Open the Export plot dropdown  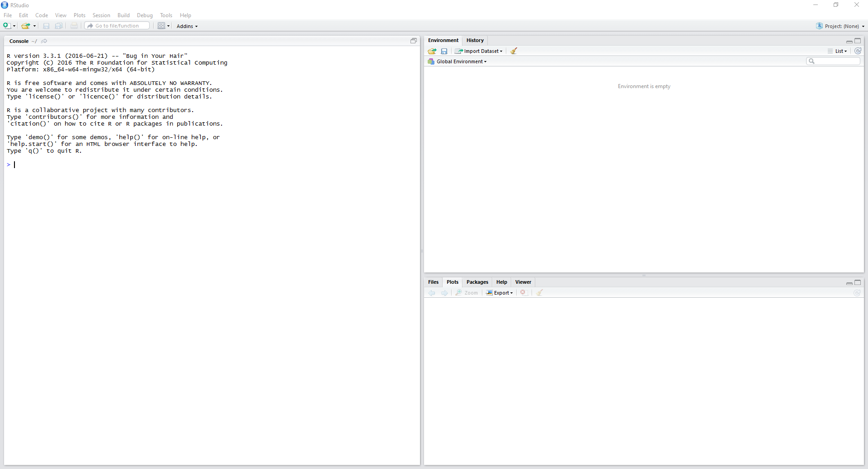pyautogui.click(x=500, y=293)
